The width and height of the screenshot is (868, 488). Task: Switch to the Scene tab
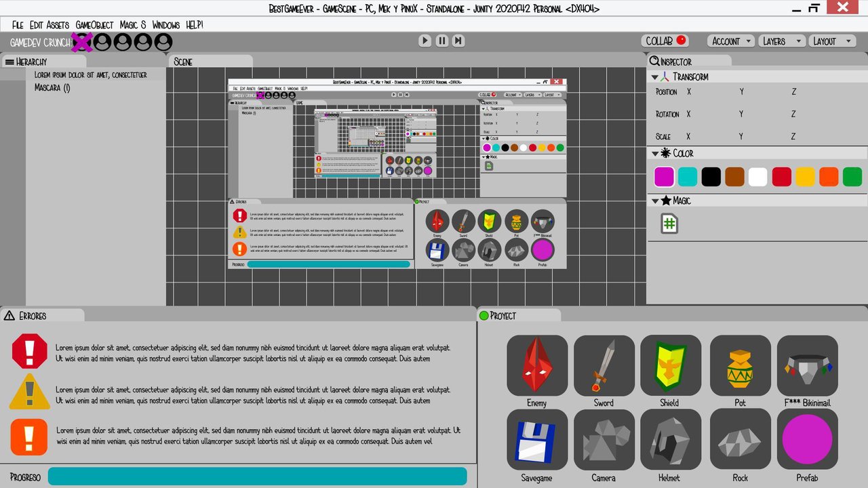[x=211, y=62]
